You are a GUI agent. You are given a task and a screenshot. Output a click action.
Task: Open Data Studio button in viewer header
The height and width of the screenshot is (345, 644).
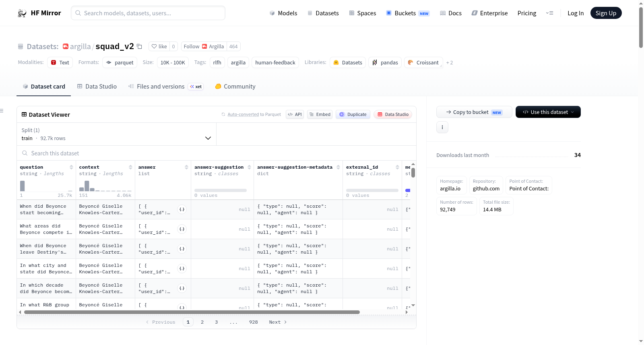[x=393, y=114]
